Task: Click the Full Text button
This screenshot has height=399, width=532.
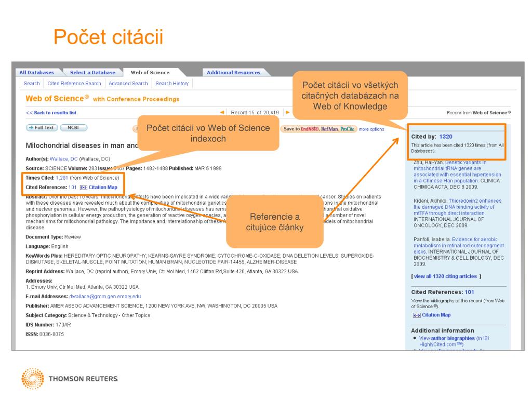Action: click(x=42, y=128)
